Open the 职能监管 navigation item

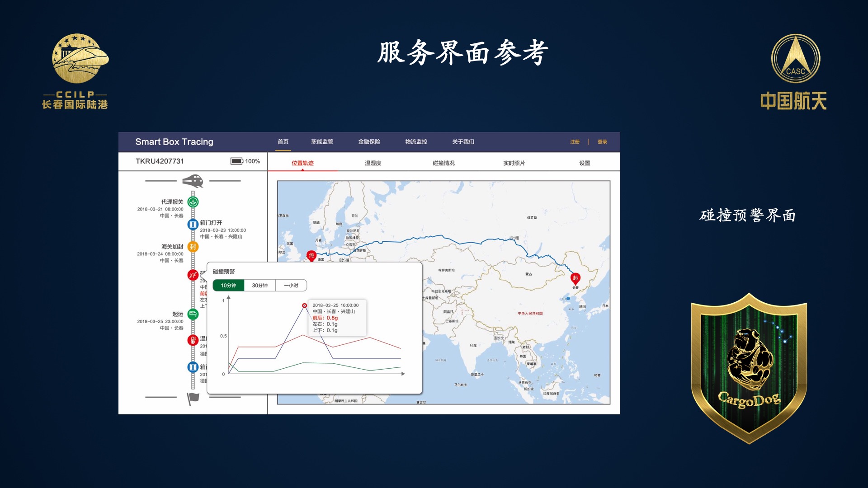[x=322, y=142]
